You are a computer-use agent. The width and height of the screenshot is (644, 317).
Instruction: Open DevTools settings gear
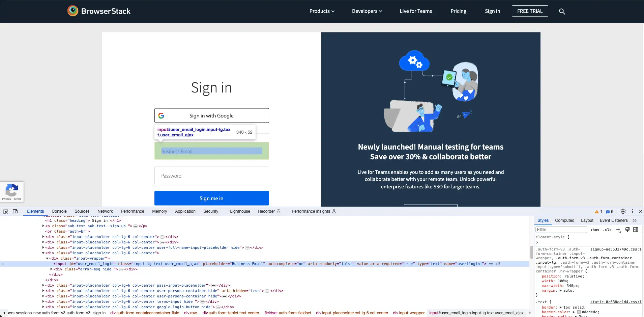623,211
